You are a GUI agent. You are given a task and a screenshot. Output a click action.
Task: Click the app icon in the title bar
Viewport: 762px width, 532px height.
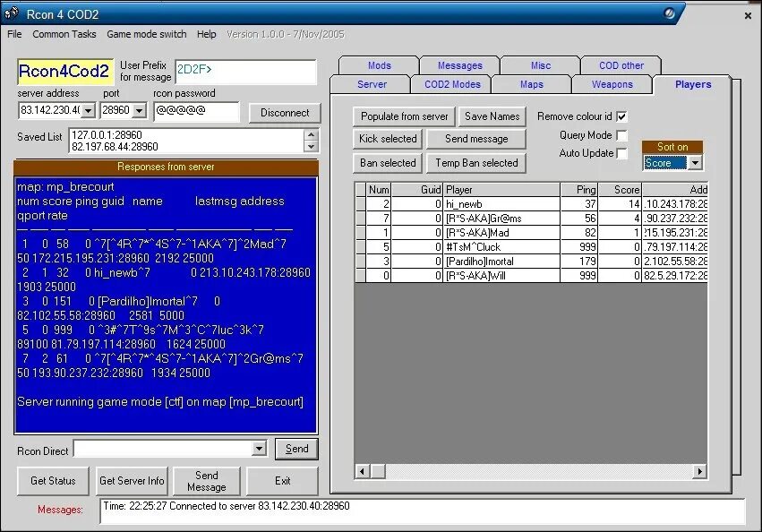[12, 13]
